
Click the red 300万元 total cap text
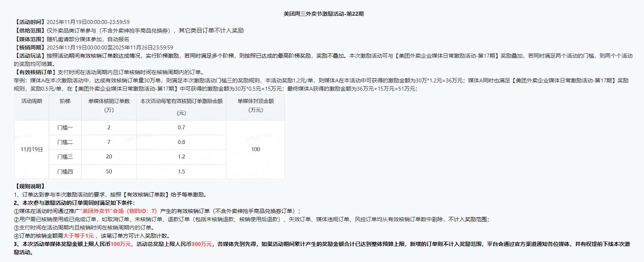click(x=202, y=244)
